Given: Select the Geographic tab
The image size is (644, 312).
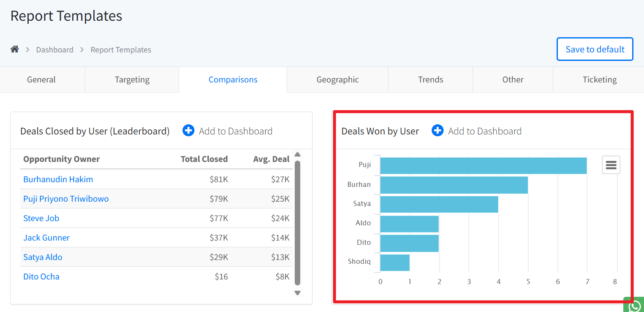Looking at the screenshot, I should point(337,79).
